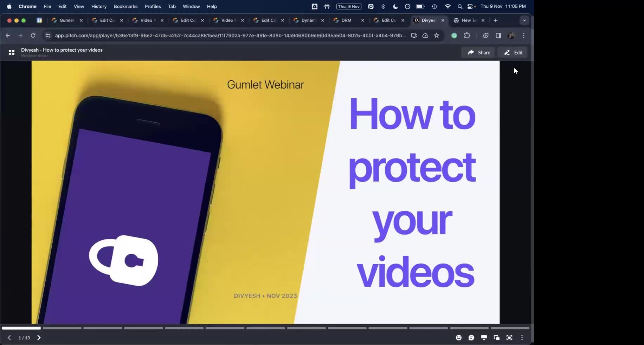Click the menu bar clock Thu 9 Nov 11:05 PM

503,6
